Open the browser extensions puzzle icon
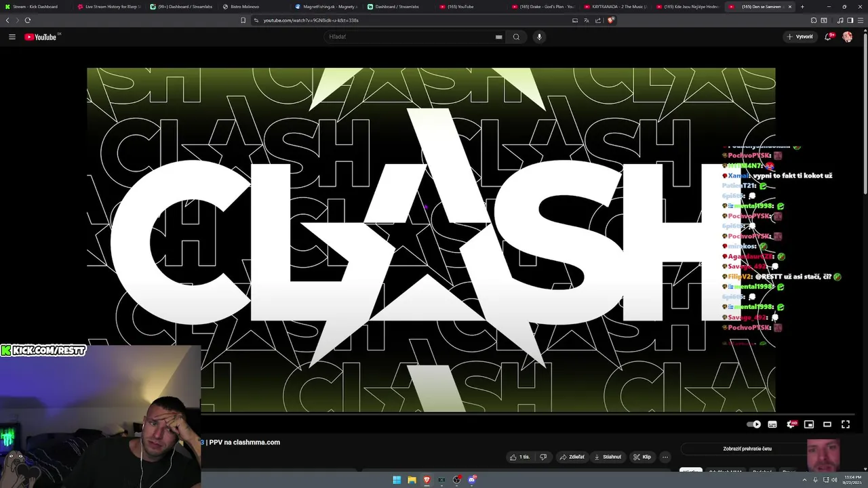This screenshot has height=488, width=868. [x=814, y=20]
